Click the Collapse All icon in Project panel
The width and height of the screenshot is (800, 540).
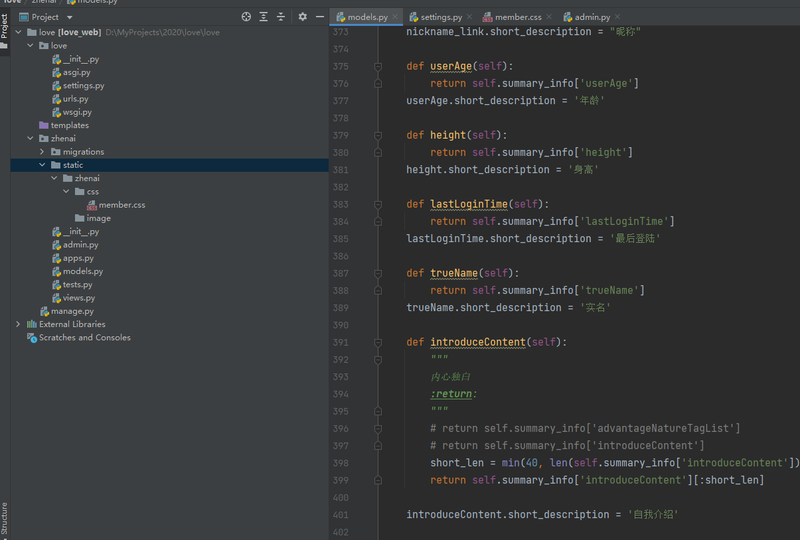[x=281, y=17]
